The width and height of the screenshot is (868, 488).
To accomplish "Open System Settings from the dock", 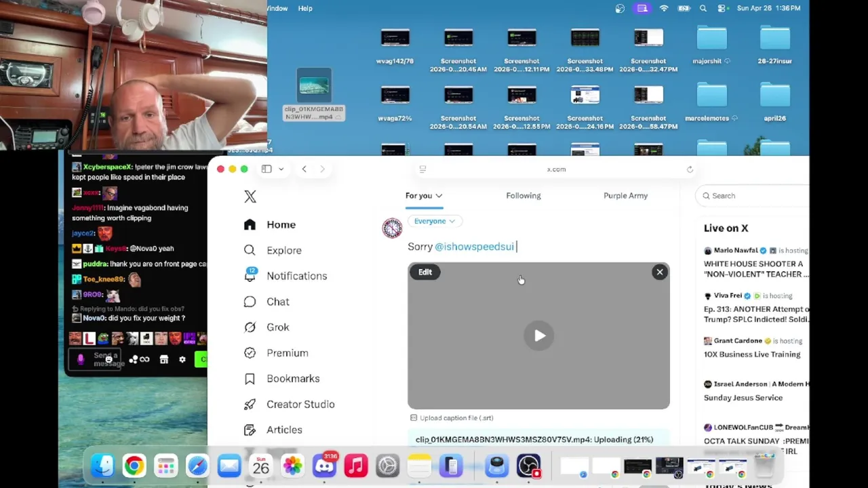I will tap(387, 466).
